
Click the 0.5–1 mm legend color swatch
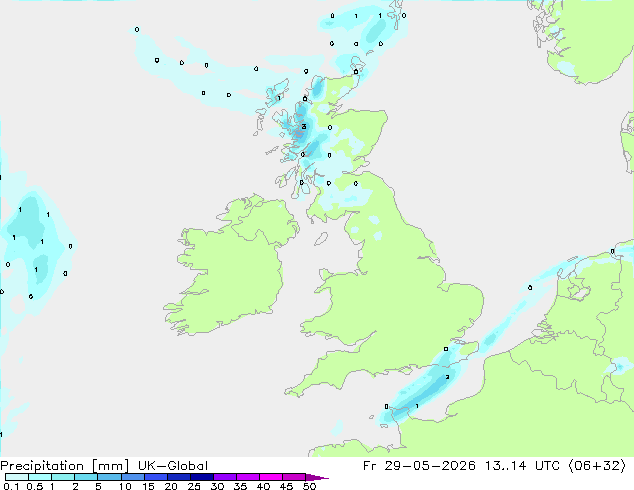tap(40, 477)
